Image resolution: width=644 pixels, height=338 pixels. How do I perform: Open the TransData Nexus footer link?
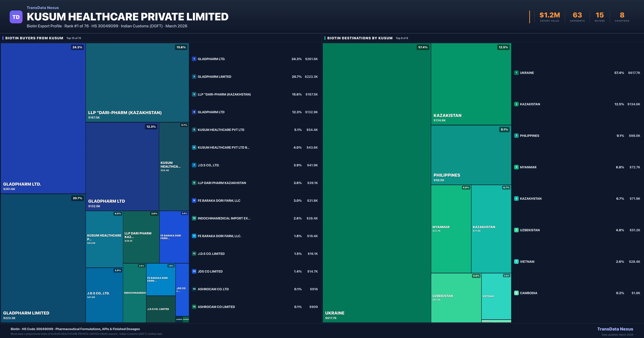(x=615, y=329)
